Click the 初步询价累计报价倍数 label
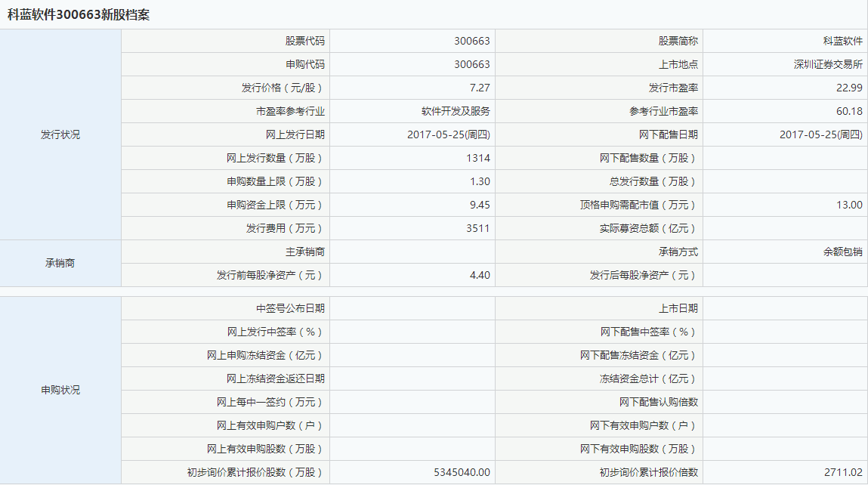Viewport: 868px width, 485px height. tap(649, 472)
